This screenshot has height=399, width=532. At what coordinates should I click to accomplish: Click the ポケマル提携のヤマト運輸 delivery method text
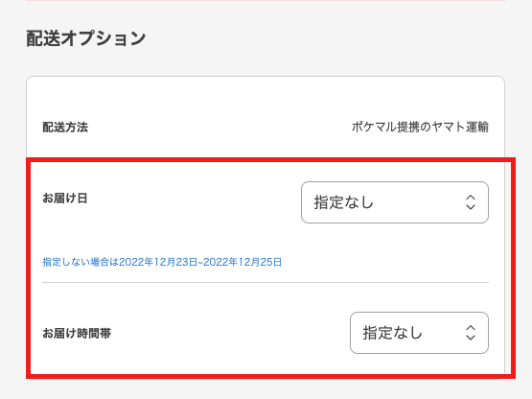(x=420, y=127)
